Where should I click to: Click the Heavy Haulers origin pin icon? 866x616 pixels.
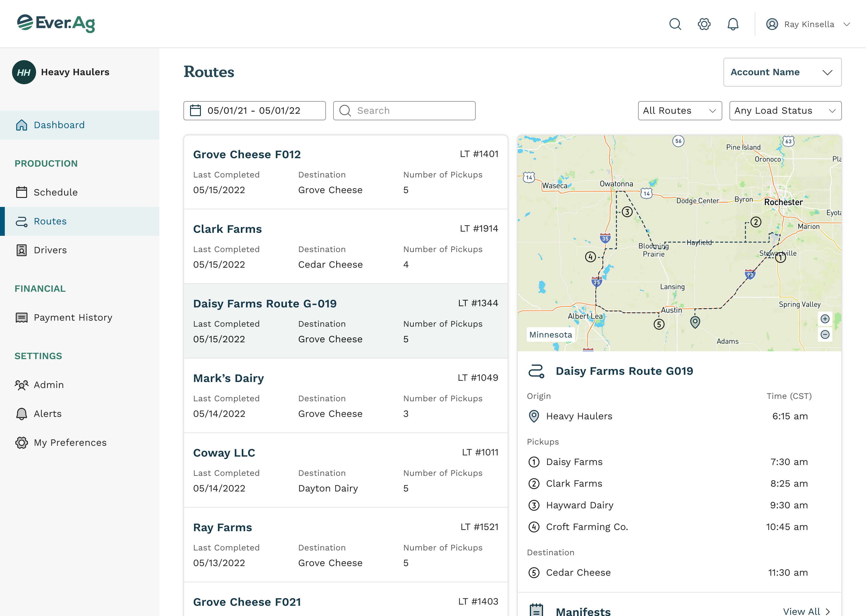534,416
